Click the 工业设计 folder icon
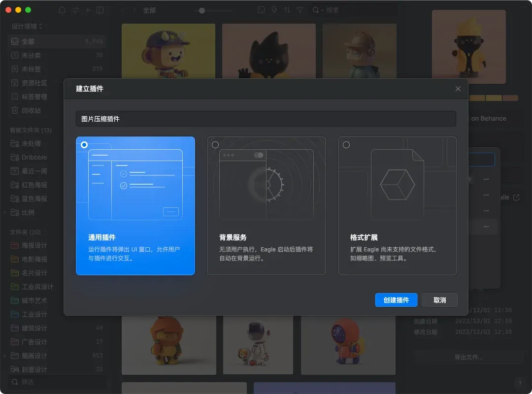 (x=15, y=314)
